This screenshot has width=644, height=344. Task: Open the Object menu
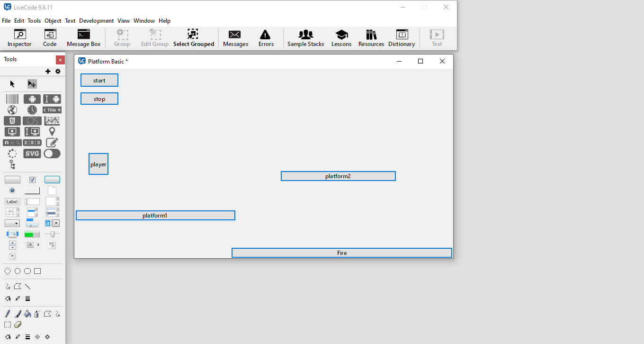pos(53,21)
